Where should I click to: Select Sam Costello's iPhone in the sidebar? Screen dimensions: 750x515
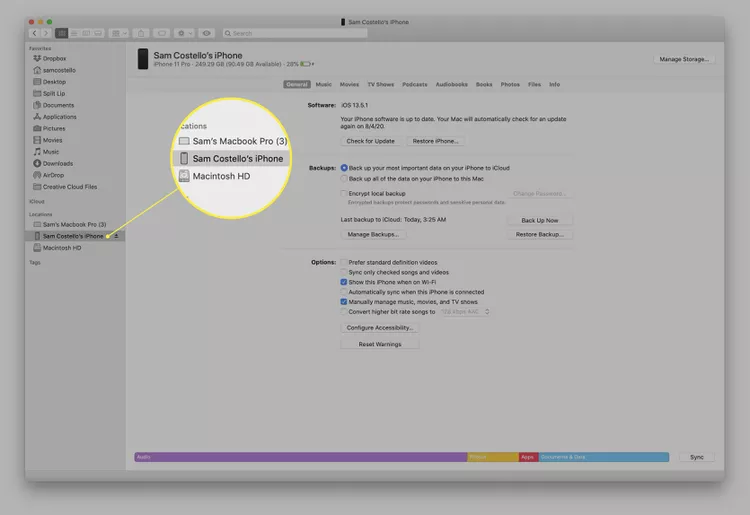coord(75,236)
